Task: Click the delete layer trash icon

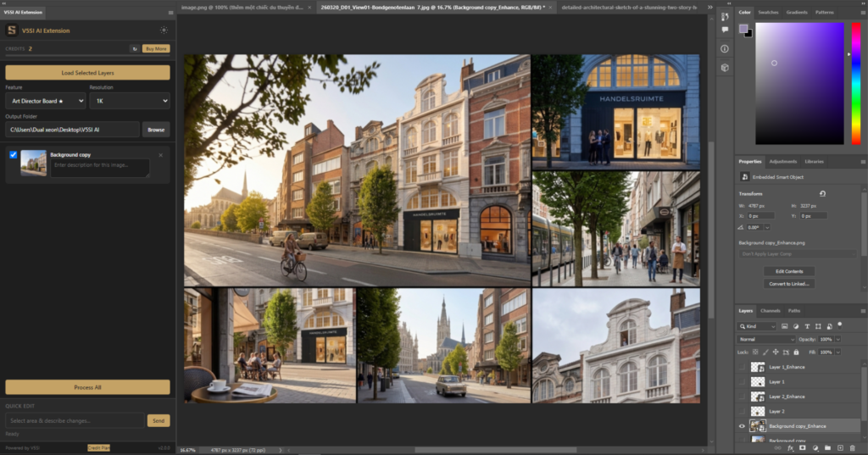Action: click(854, 447)
